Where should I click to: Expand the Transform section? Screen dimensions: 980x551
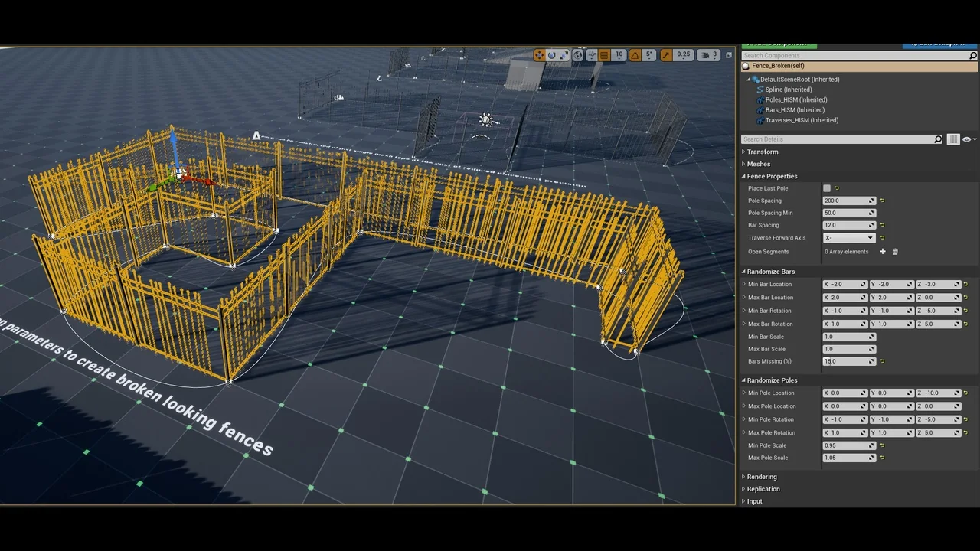point(743,152)
